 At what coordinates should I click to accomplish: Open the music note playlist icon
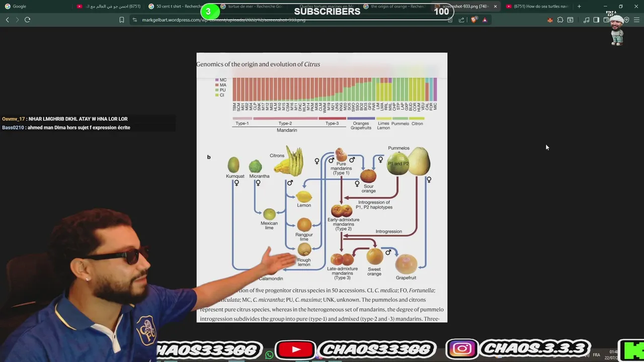click(x=587, y=20)
